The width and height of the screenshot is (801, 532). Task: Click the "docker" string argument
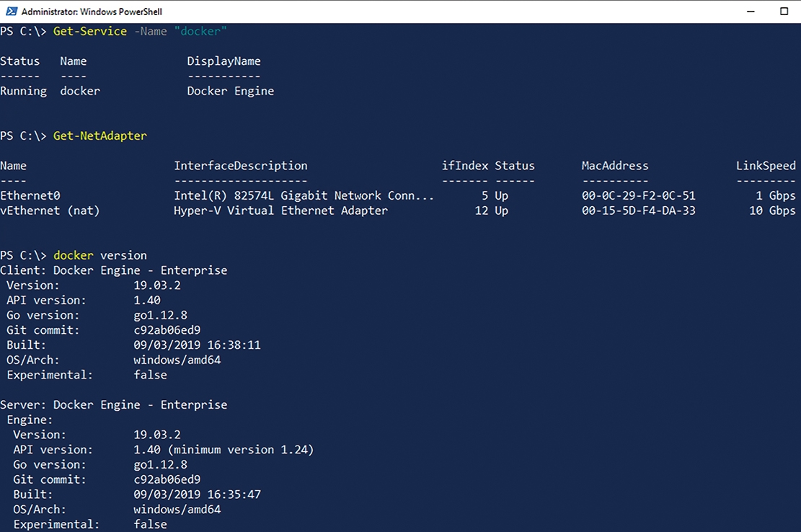(x=200, y=31)
